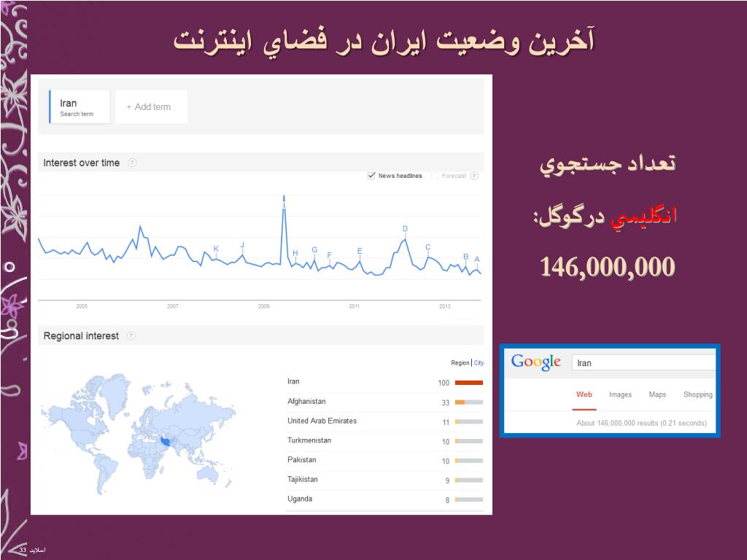Select Tajikistan in the regional list

click(x=303, y=480)
